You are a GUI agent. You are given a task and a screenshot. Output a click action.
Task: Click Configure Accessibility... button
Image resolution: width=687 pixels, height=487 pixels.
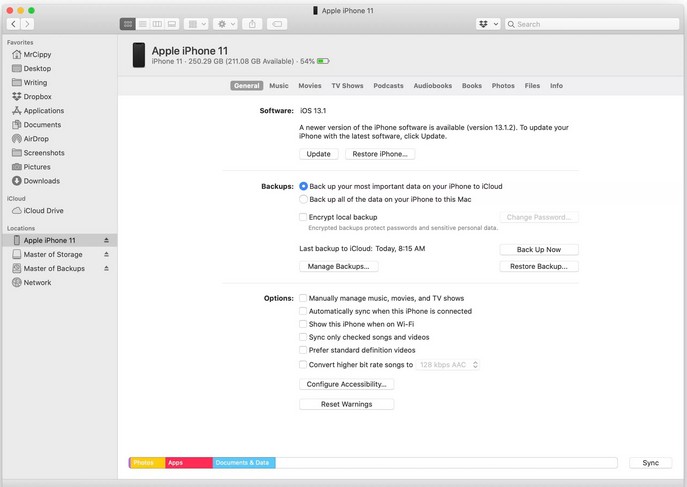point(346,384)
